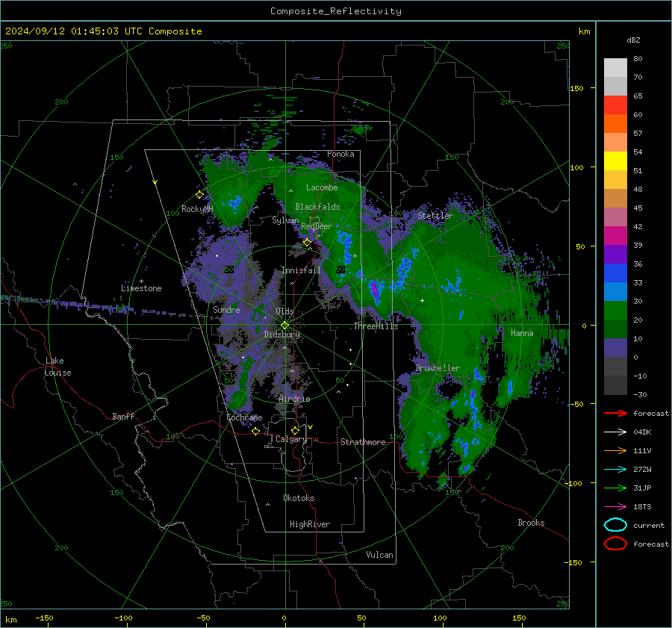Select the Olds map label
The height and width of the screenshot is (628, 672).
pyautogui.click(x=284, y=311)
